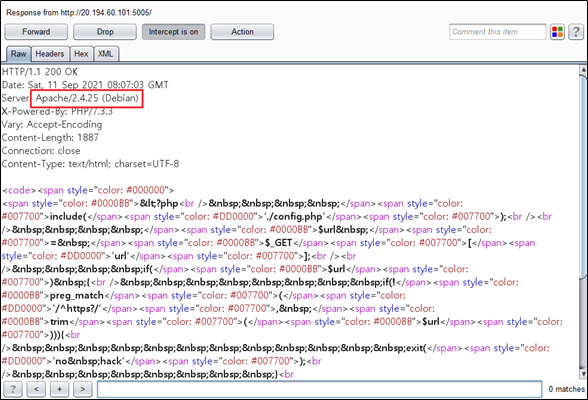Click the '/^https?/' regex string

(x=77, y=309)
